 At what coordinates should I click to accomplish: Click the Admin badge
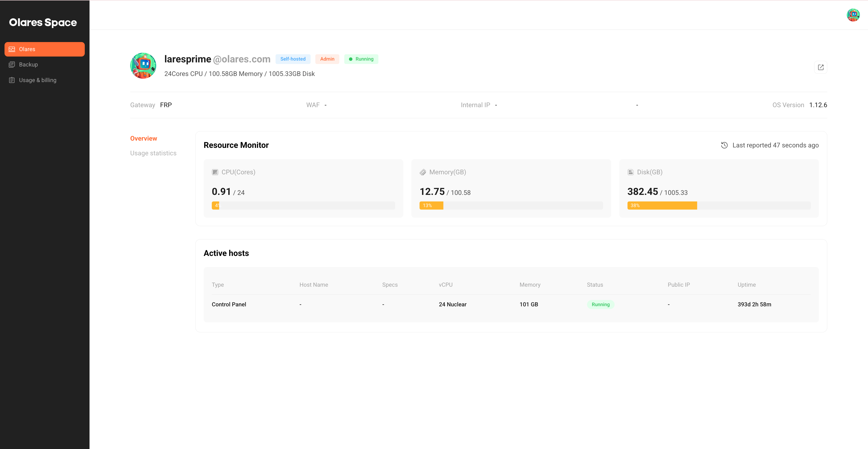click(x=327, y=59)
